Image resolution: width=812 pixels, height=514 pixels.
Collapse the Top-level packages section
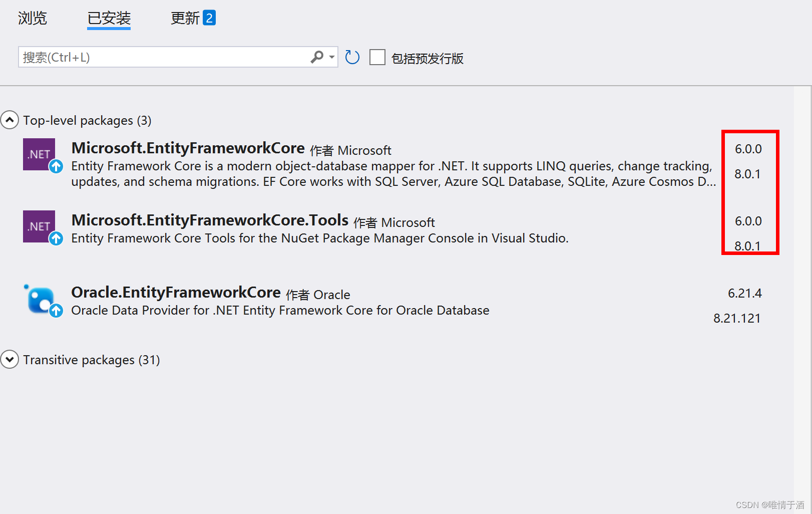click(x=10, y=120)
